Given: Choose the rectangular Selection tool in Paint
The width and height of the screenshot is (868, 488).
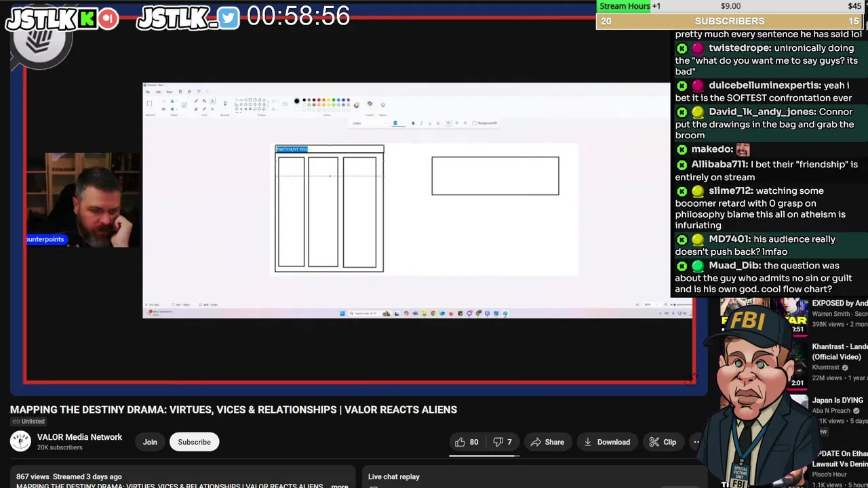Looking at the screenshot, I should coord(149,103).
